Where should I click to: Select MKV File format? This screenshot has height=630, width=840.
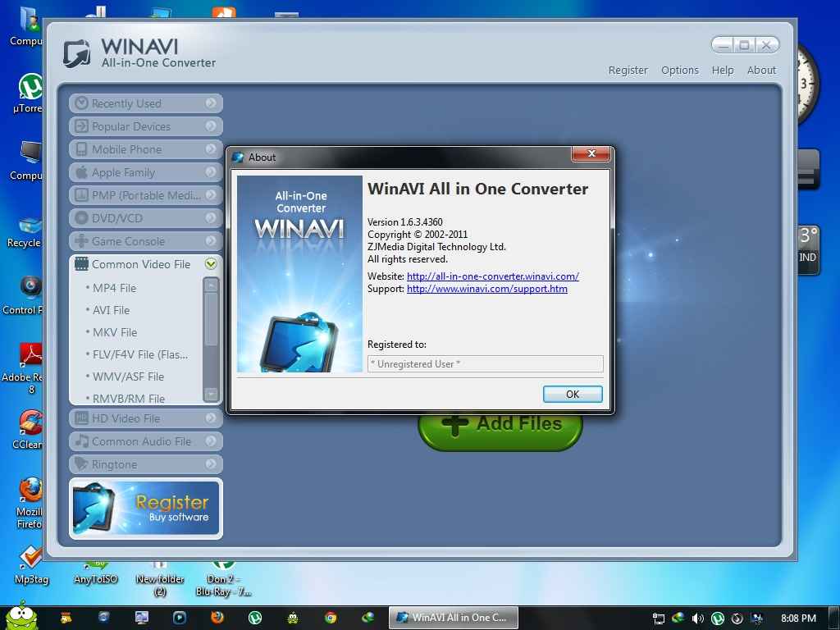pos(115,333)
